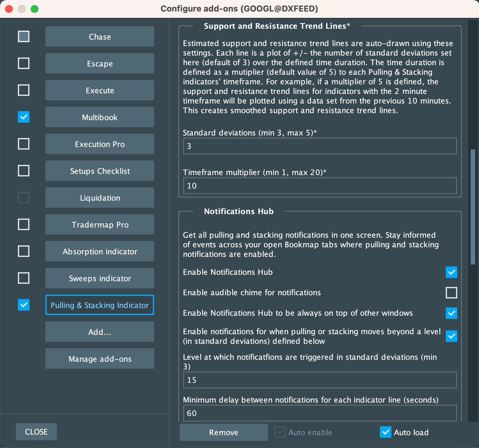The height and width of the screenshot is (448, 479).
Task: Enable audible chime for notifications
Action: [x=451, y=293]
